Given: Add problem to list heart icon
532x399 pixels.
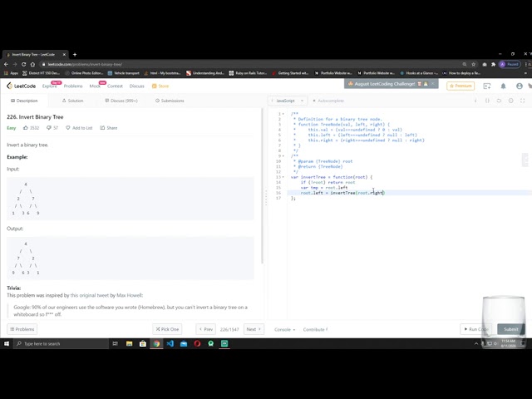Looking at the screenshot, I should click(68, 128).
